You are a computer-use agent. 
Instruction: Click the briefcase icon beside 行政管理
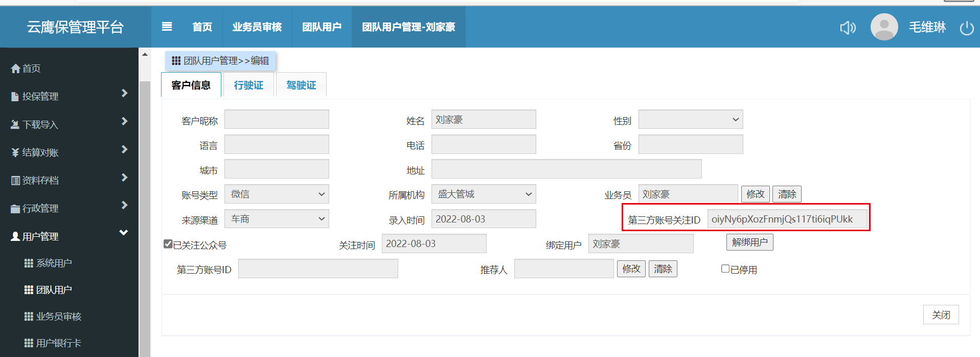[15, 209]
